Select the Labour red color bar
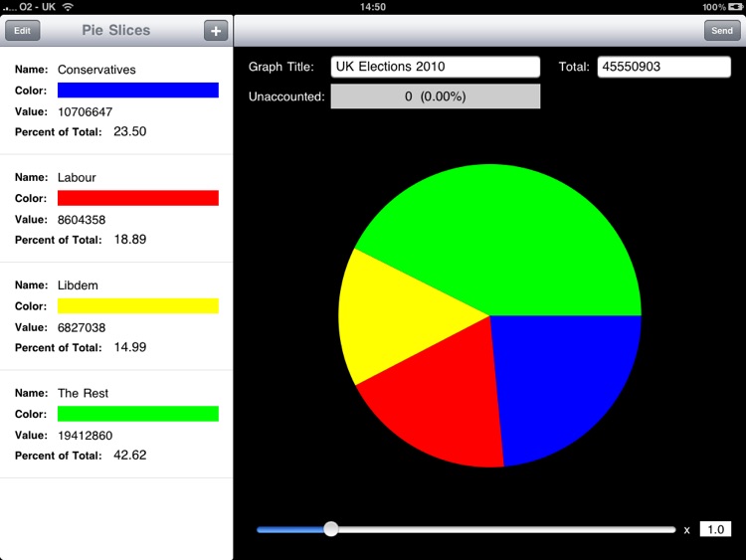Viewport: 746px width, 560px height. click(x=138, y=198)
